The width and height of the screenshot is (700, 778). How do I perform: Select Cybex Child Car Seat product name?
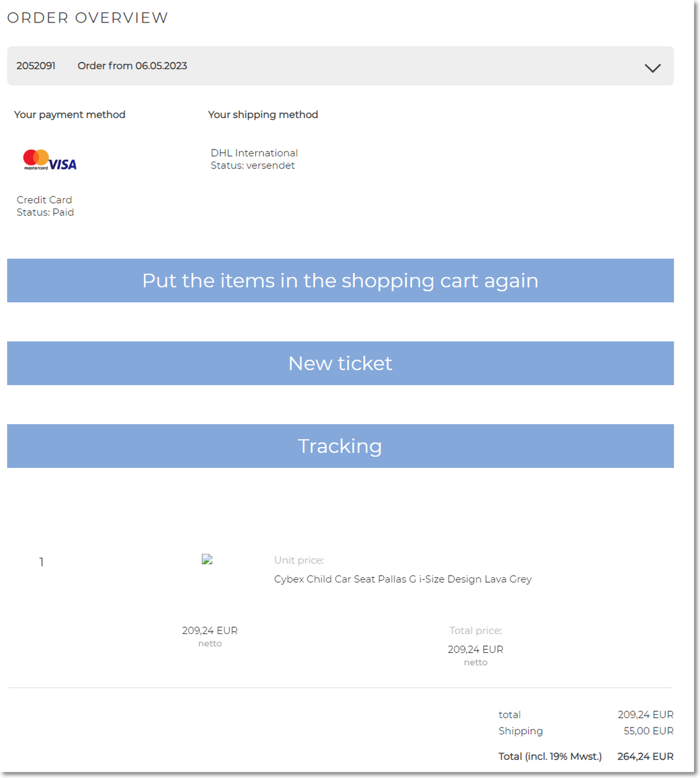pyautogui.click(x=403, y=579)
